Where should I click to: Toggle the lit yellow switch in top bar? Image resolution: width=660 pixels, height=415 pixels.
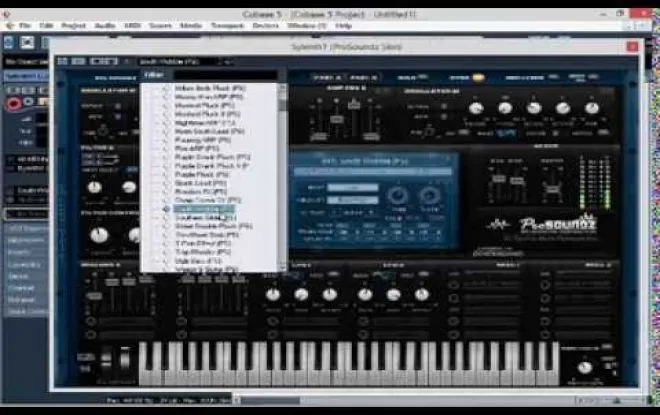tap(478, 77)
